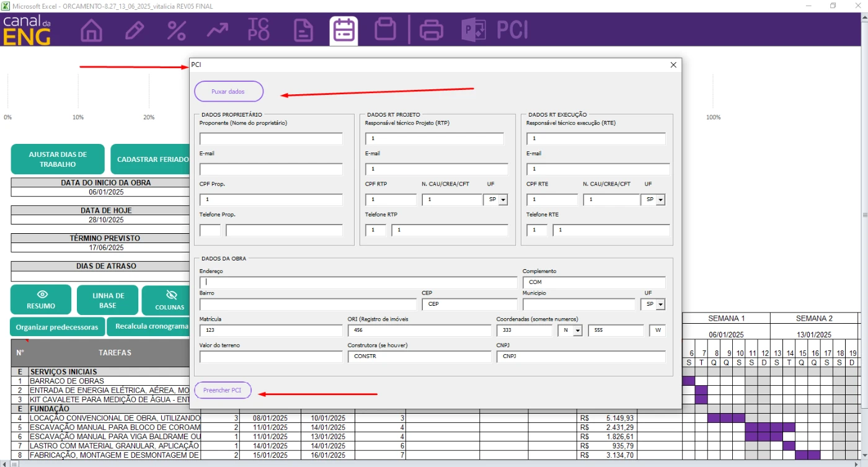Open the TCPO icon
Image resolution: width=868 pixels, height=467 pixels.
coord(259,30)
